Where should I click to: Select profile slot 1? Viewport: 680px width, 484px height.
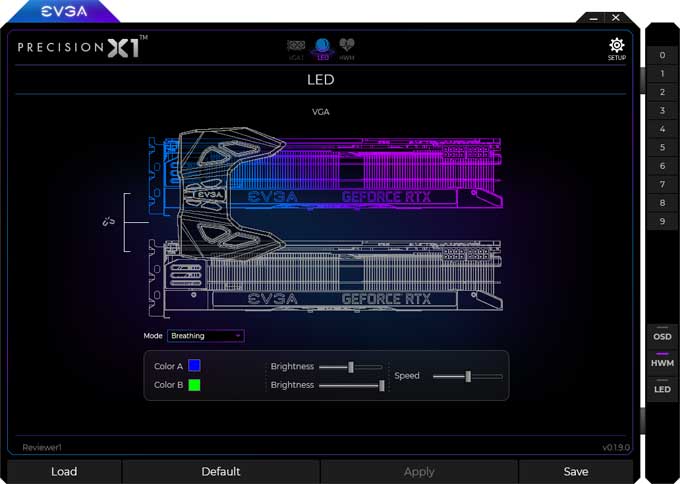(x=662, y=74)
